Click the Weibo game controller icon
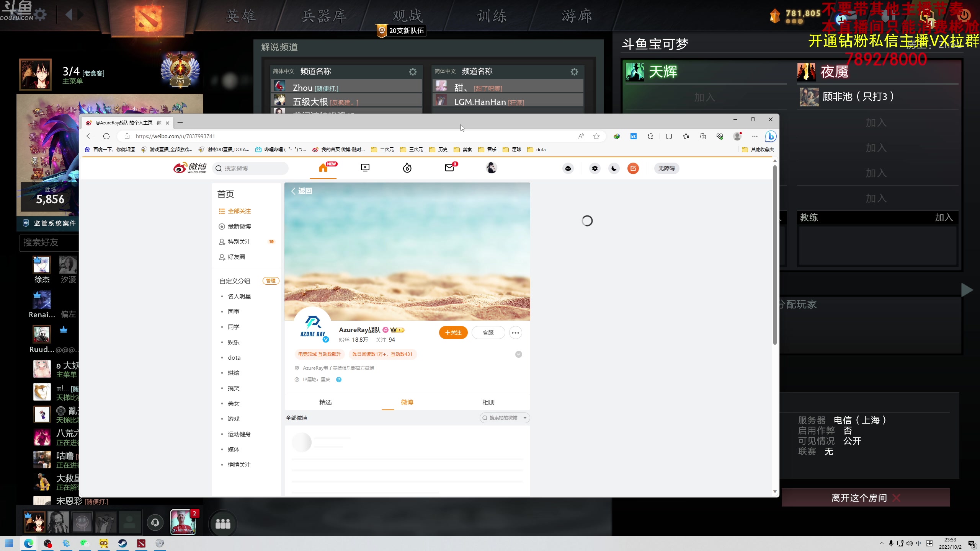Image resolution: width=980 pixels, height=551 pixels. tap(568, 168)
